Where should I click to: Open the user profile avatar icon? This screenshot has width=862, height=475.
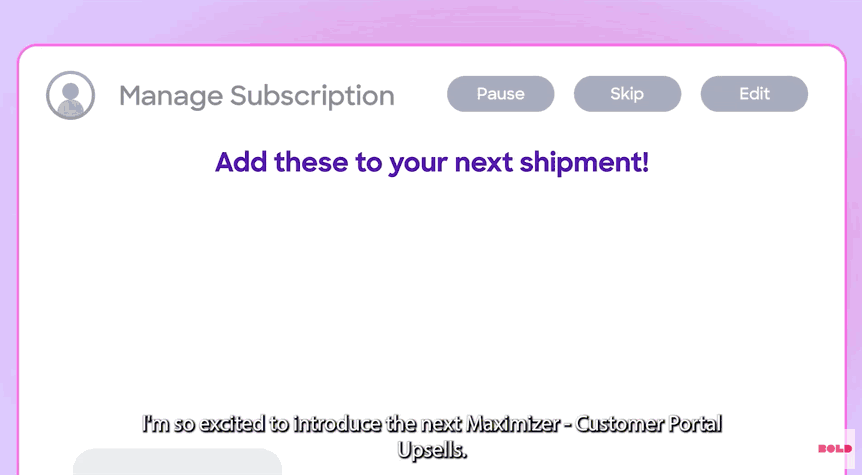(70, 95)
